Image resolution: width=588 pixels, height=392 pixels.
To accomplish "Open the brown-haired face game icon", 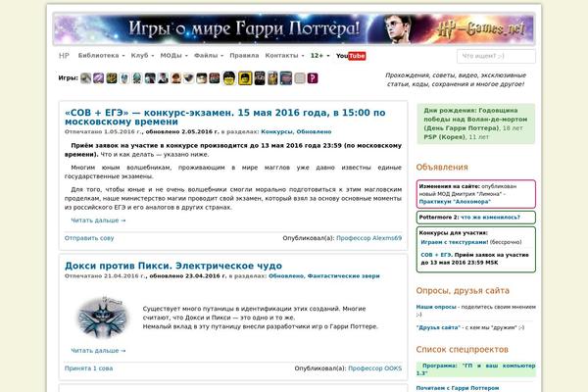I will tap(175, 78).
